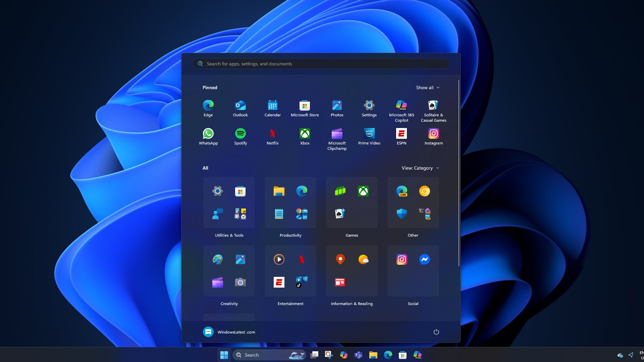644x362 pixels.
Task: Open Solitaire & Casual Games in the Pinned section
Action: [433, 111]
